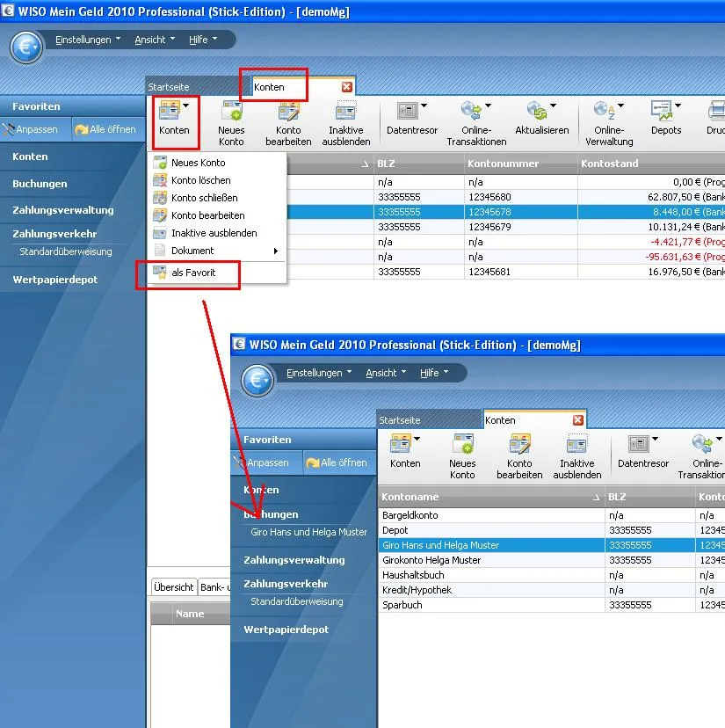Open 'Giro Hans und Helga Muster' favorite
Image resolution: width=725 pixels, height=728 pixels.
[x=308, y=532]
